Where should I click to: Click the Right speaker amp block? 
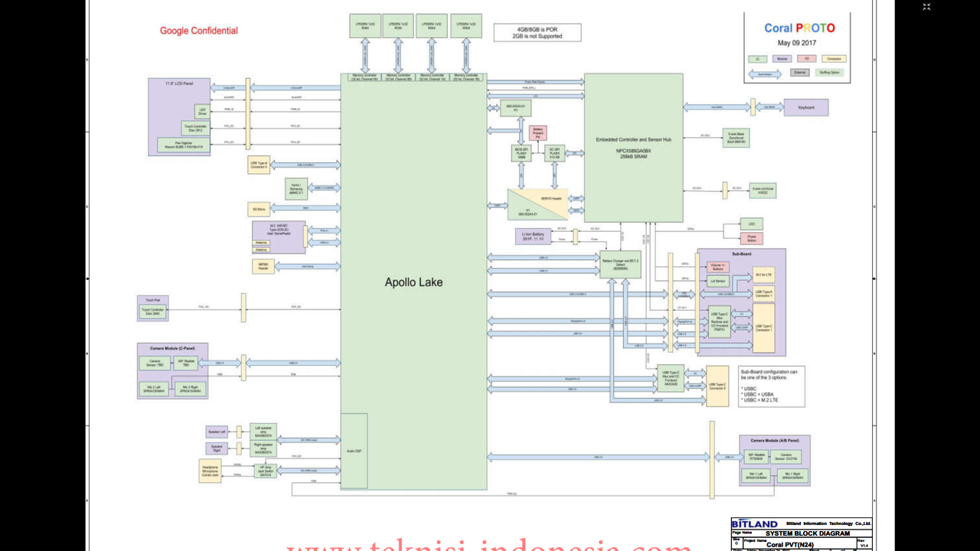(263, 448)
